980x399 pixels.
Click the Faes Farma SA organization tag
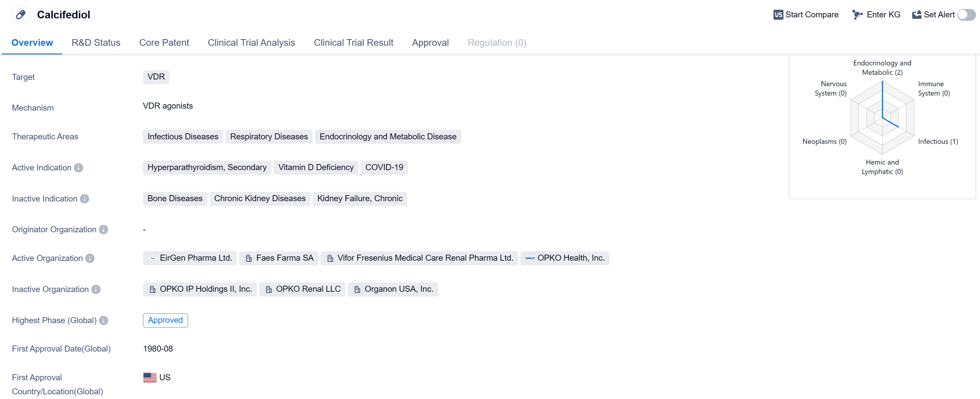pyautogui.click(x=284, y=258)
